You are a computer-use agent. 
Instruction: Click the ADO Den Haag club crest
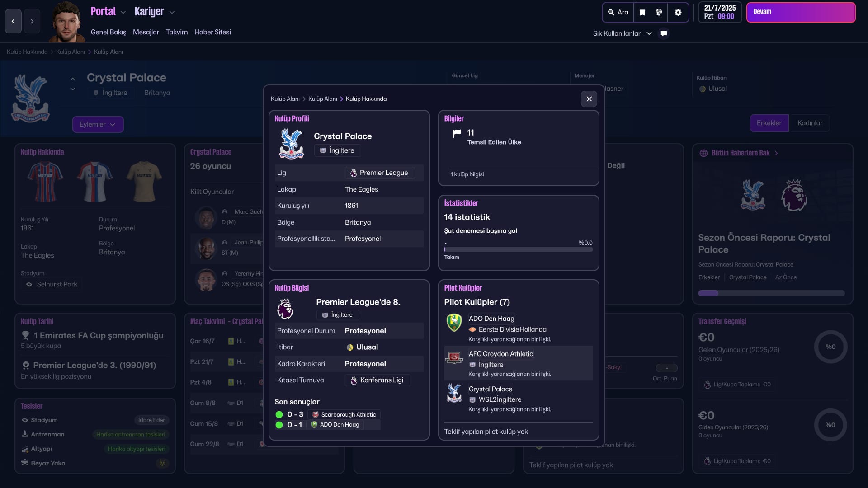[x=454, y=323]
